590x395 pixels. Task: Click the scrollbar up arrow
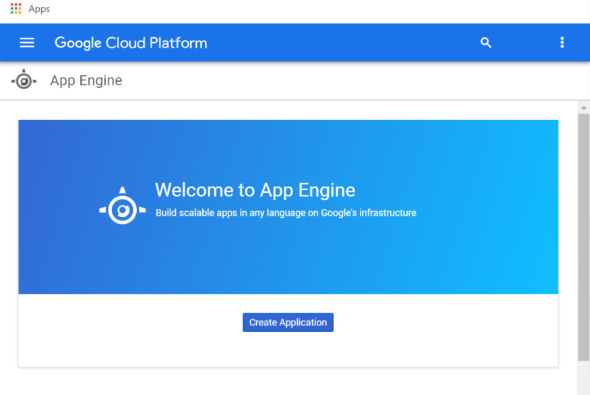(x=584, y=108)
